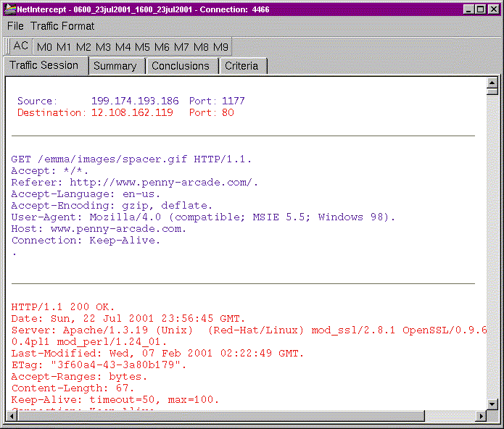This screenshot has width=504, height=429.
Task: Minimize the NetIntercept window
Action: [x=468, y=9]
